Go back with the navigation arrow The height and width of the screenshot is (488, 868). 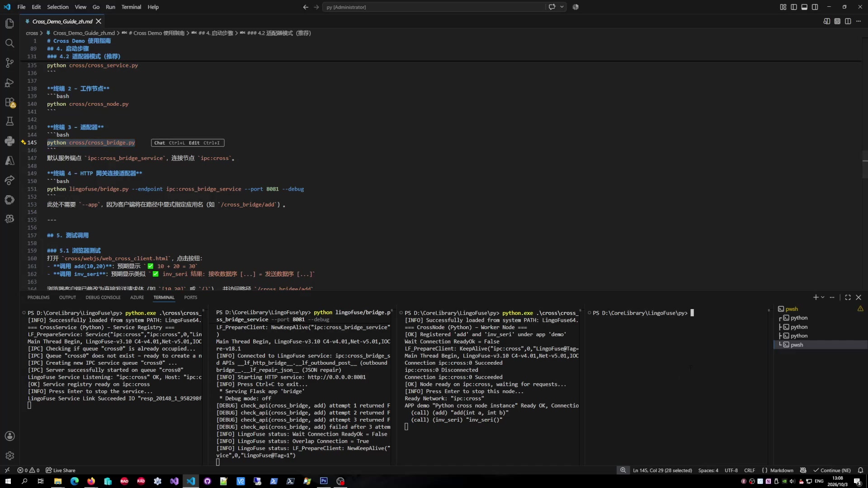pos(306,7)
